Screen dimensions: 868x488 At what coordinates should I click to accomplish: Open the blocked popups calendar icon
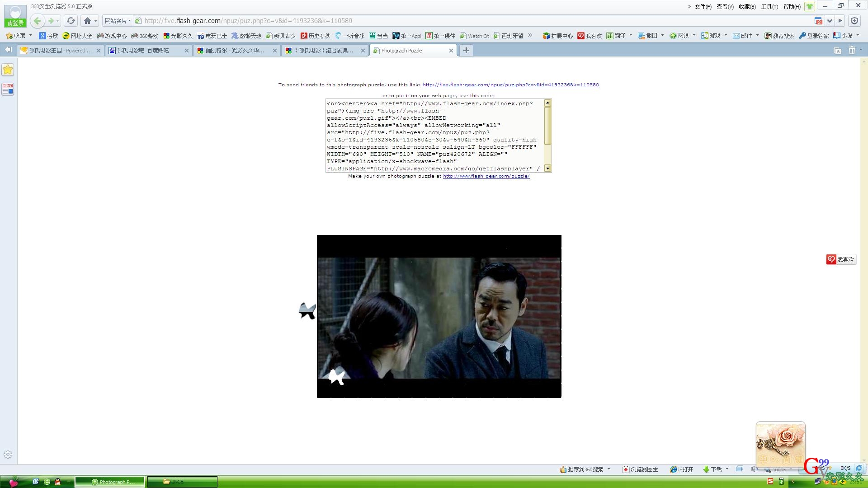(818, 21)
